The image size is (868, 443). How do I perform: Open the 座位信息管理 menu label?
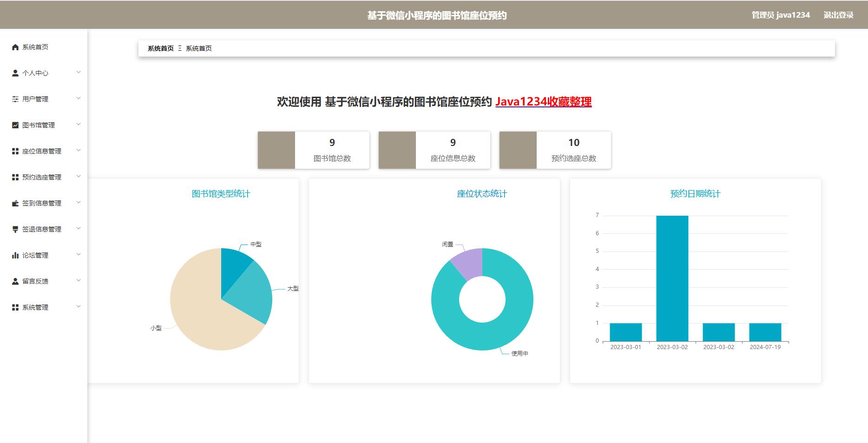click(x=42, y=151)
